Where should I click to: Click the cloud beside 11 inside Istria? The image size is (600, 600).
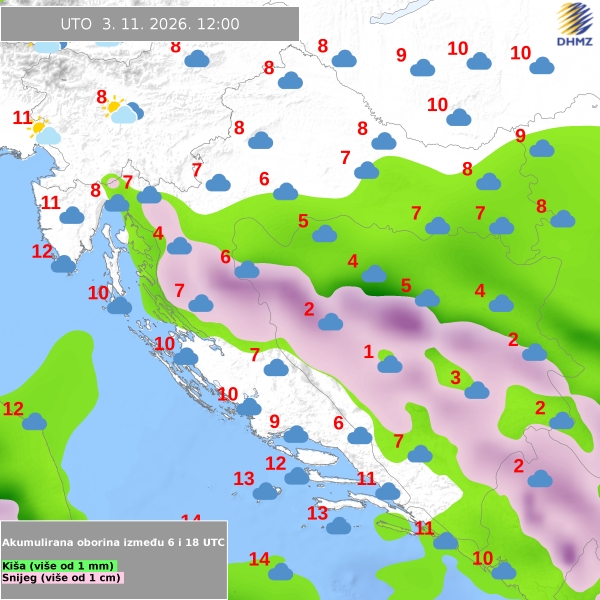click(72, 215)
